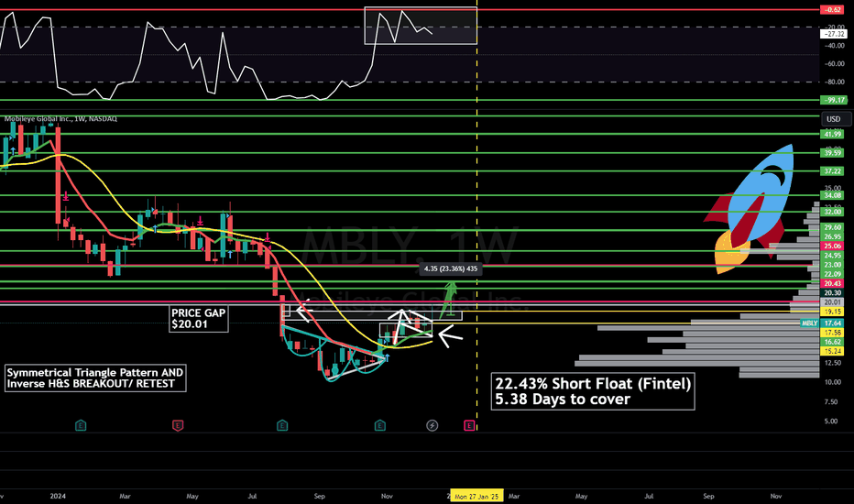Click the 15.24 yellow price label
The image size is (854, 504).
tap(833, 352)
